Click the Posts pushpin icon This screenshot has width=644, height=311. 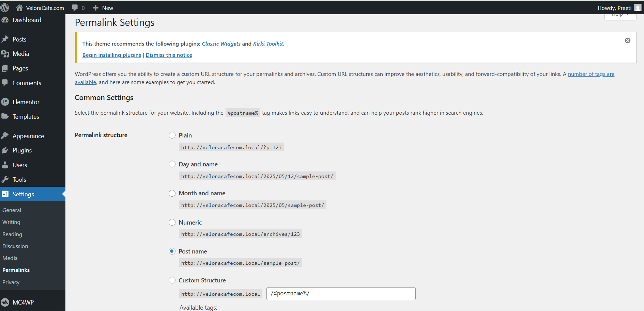click(x=5, y=39)
